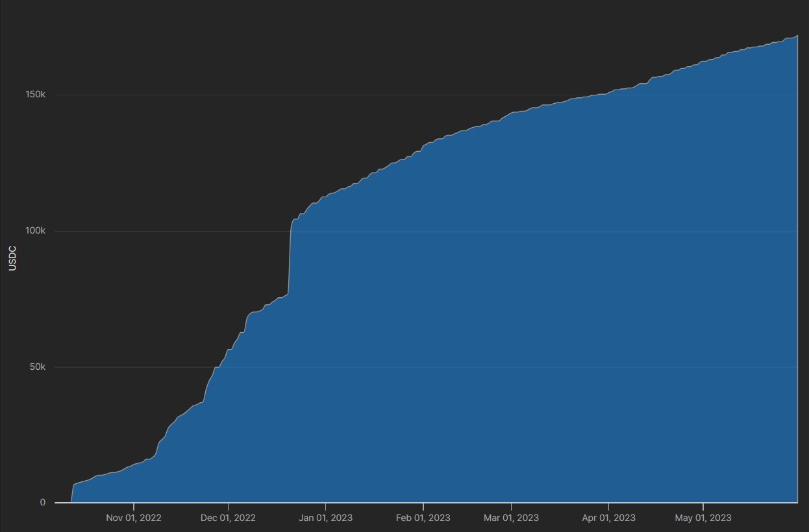Viewport: 809px width, 532px height.
Task: Pick the Apr 01, 2023 date label
Action: 608,518
